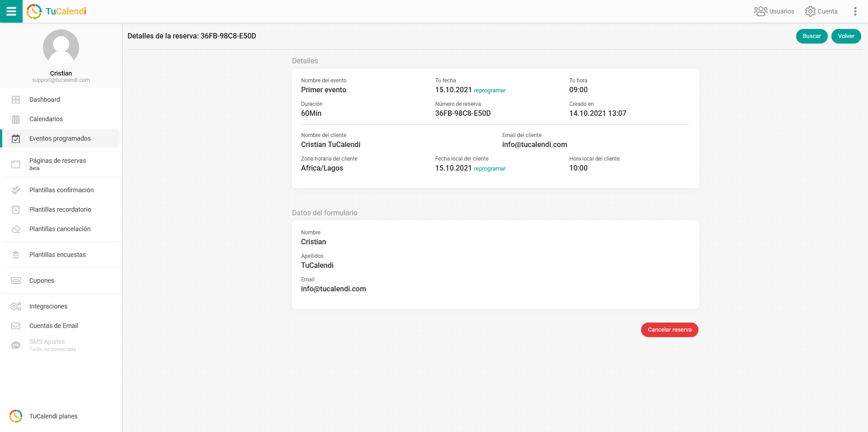This screenshot has height=432, width=868.
Task: Click the SMS Ajustes speech bubble icon
Action: [x=16, y=345]
